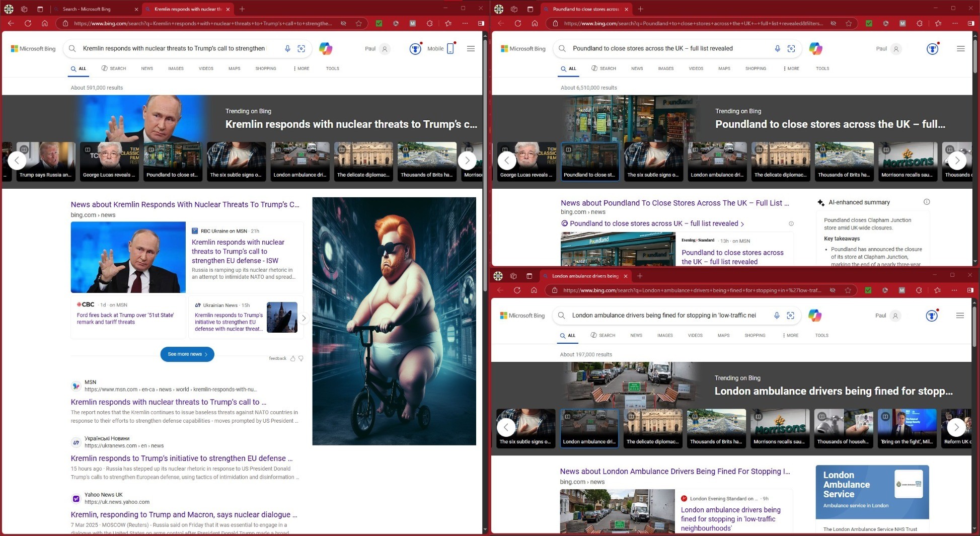Image resolution: width=980 pixels, height=536 pixels.
Task: Click the See more news button
Action: [x=187, y=354]
